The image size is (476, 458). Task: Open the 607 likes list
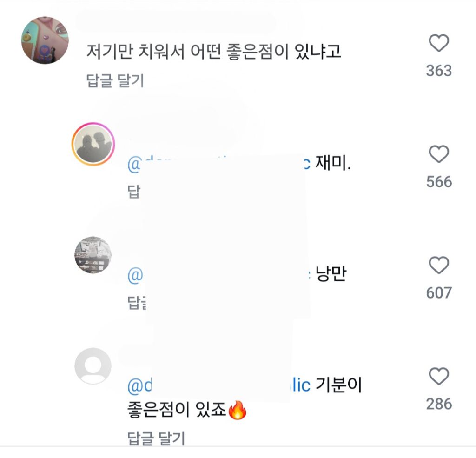pyautogui.click(x=438, y=293)
